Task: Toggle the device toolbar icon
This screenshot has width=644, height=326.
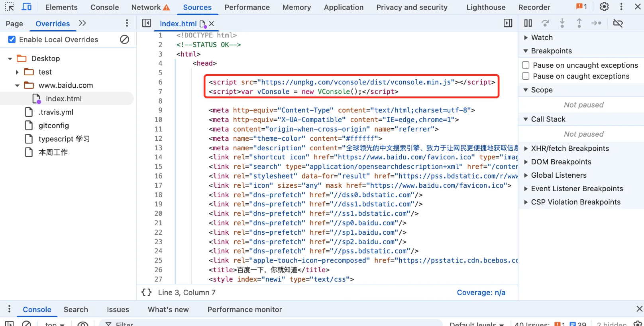Action: (27, 7)
